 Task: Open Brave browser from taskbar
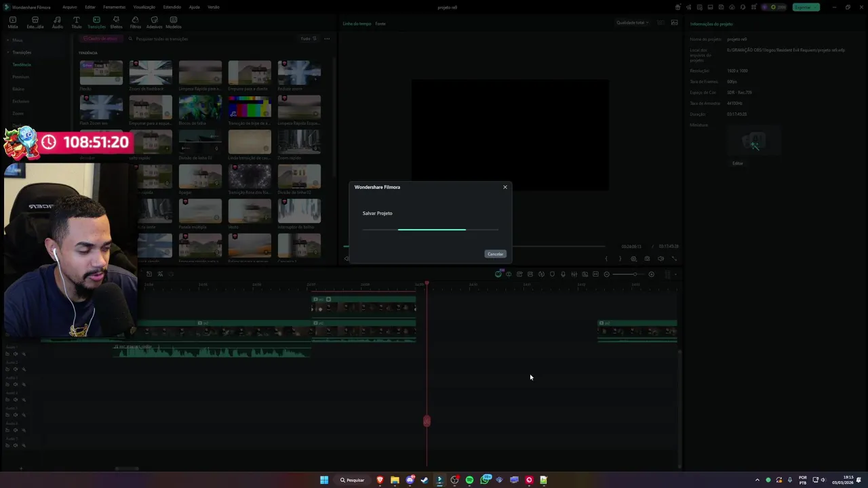point(380,480)
